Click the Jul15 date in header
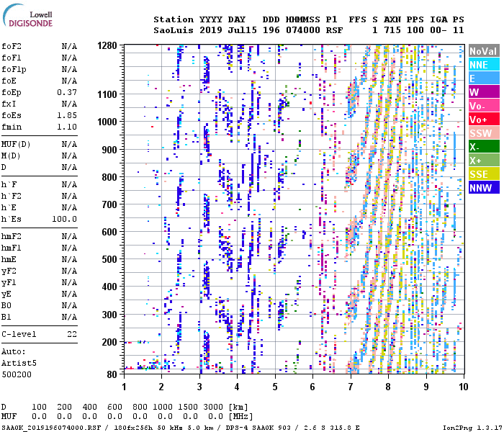The image size is (504, 432). point(243,30)
